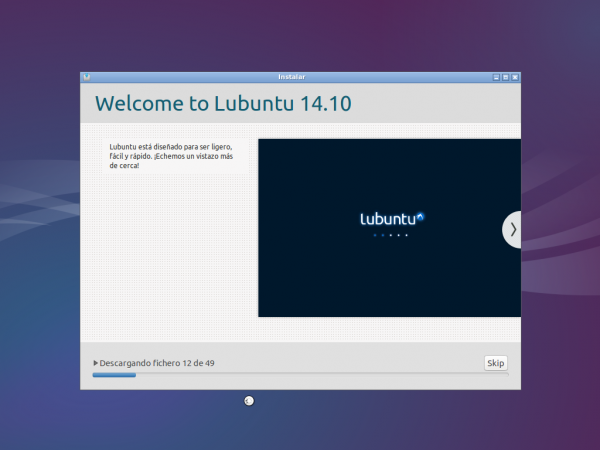Skip the file download step
Image resolution: width=600 pixels, height=450 pixels.
tap(496, 363)
